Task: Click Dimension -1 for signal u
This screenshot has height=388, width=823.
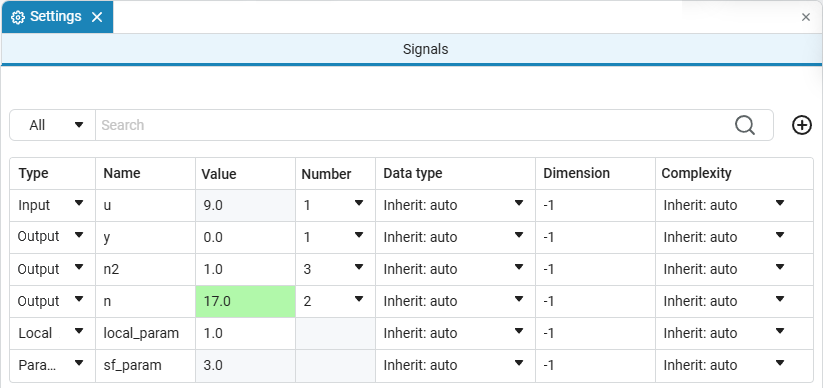Action: [x=596, y=205]
